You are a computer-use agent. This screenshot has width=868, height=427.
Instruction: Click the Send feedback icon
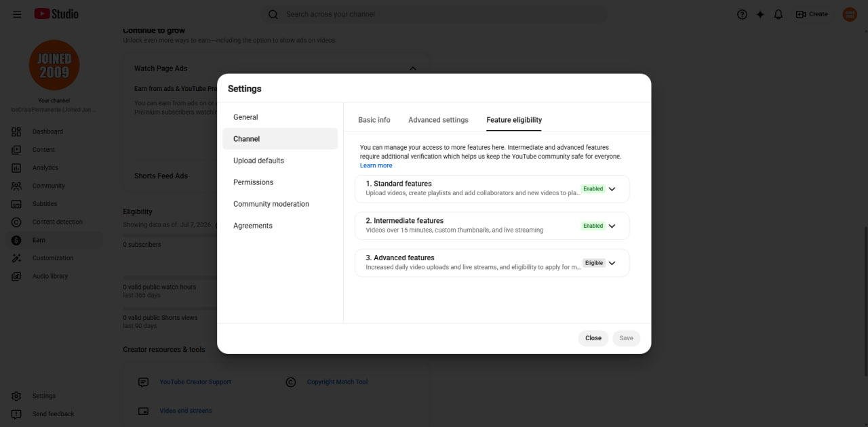[x=16, y=414]
